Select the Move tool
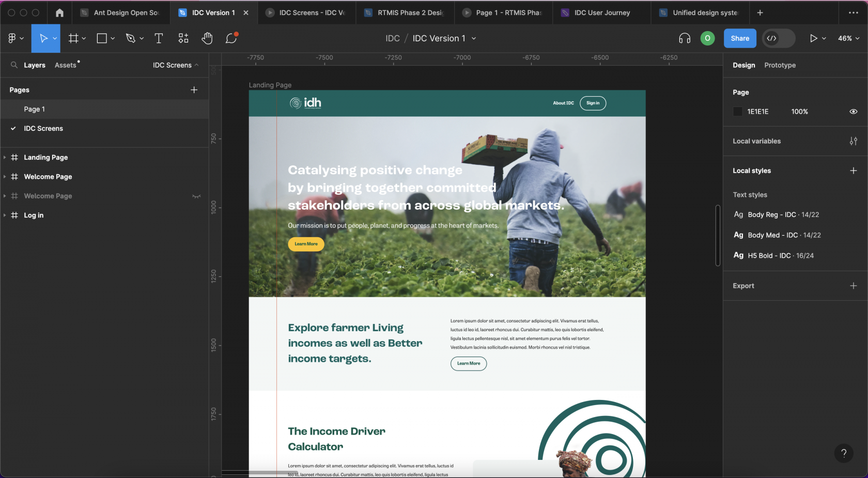 [x=44, y=38]
